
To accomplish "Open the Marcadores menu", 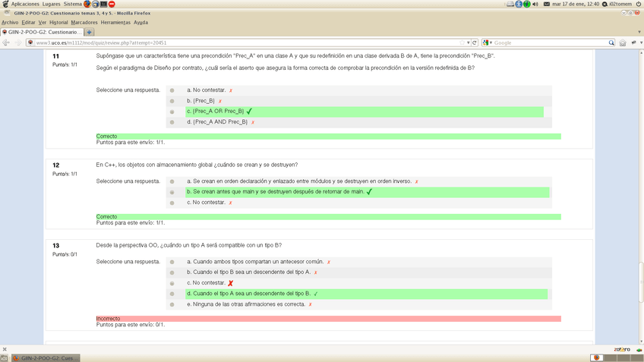I will pos(84,22).
